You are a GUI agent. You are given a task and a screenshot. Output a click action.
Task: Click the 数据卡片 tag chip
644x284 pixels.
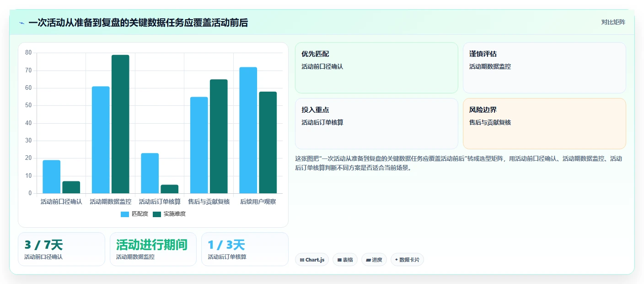[407, 260]
